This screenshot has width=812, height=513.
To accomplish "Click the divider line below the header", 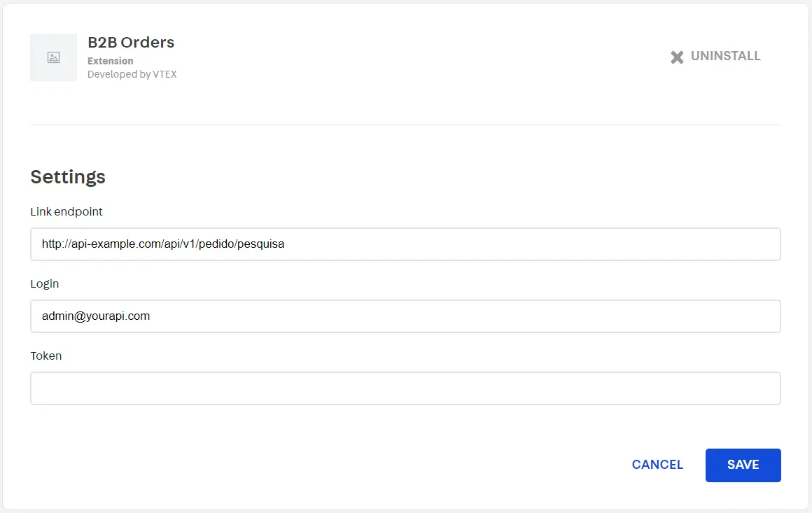I will click(405, 125).
